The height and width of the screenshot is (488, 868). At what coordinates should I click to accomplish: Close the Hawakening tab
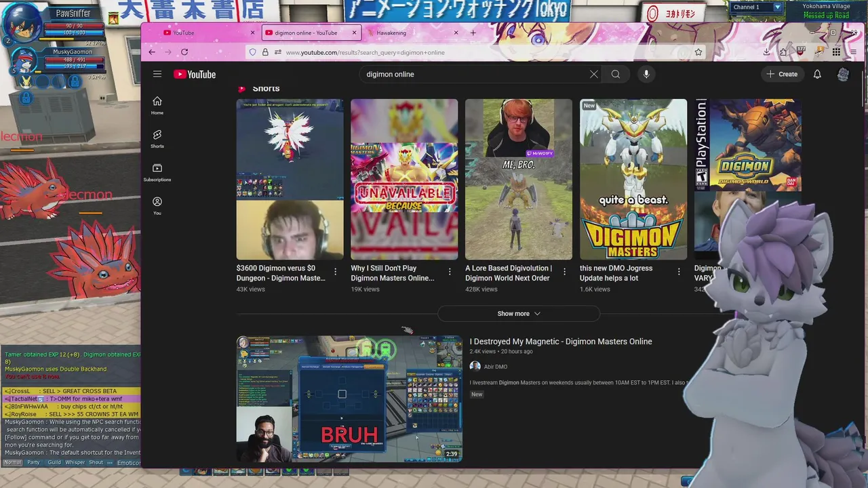pos(456,33)
